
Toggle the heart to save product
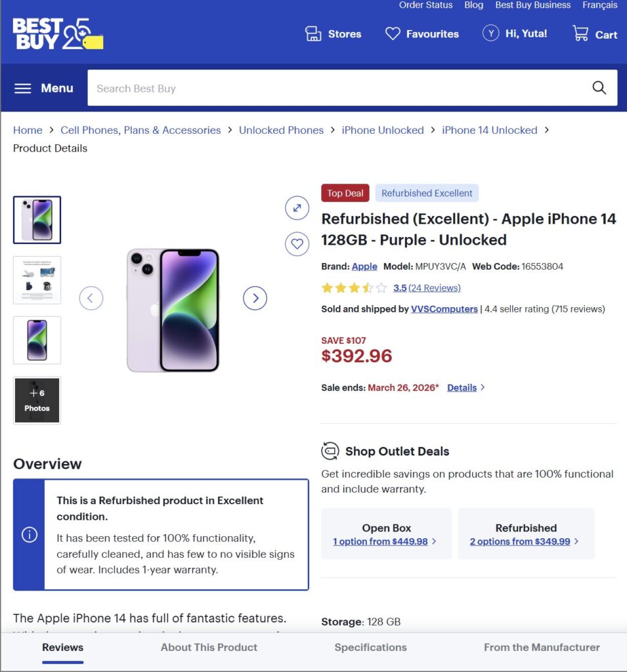coord(297,244)
